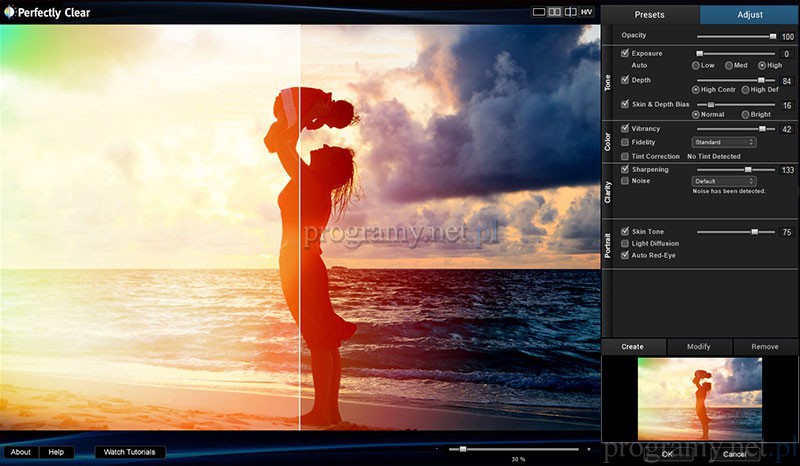Toggle the H/V orientation icon

586,12
